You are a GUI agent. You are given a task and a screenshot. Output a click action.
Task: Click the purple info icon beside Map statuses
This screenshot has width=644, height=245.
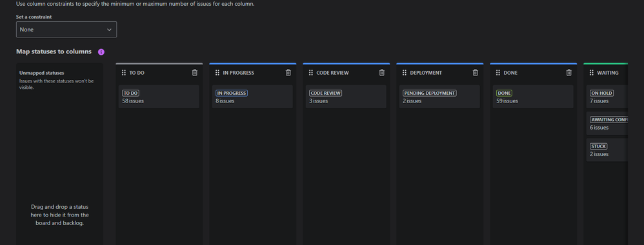pyautogui.click(x=101, y=52)
